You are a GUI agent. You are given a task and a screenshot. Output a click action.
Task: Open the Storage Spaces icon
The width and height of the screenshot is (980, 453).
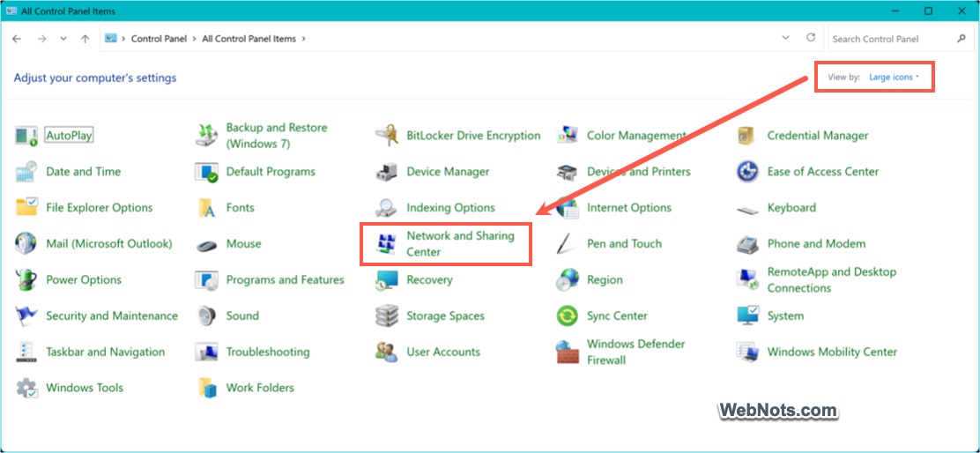[387, 316]
